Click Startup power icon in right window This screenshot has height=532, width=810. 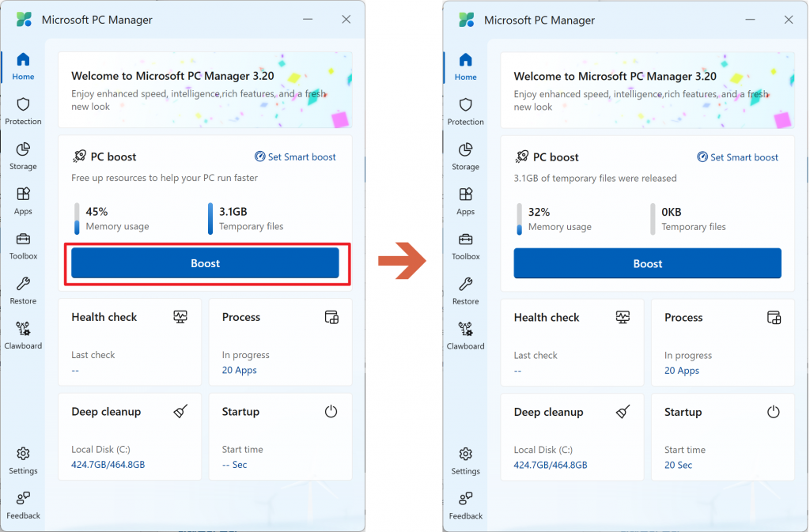click(774, 412)
